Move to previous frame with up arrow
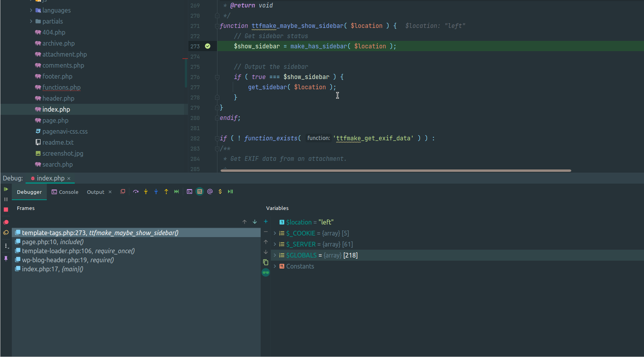Viewport: 644px width, 357px height. point(245,222)
